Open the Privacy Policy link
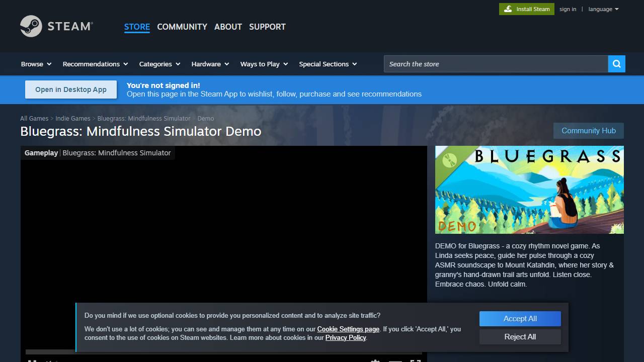 (x=346, y=337)
